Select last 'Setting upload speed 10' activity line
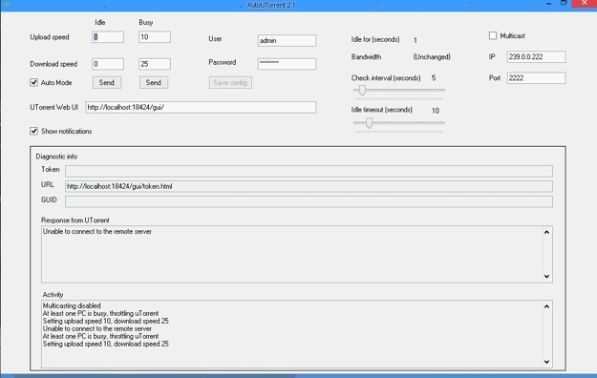The width and height of the screenshot is (597, 378). [106, 344]
